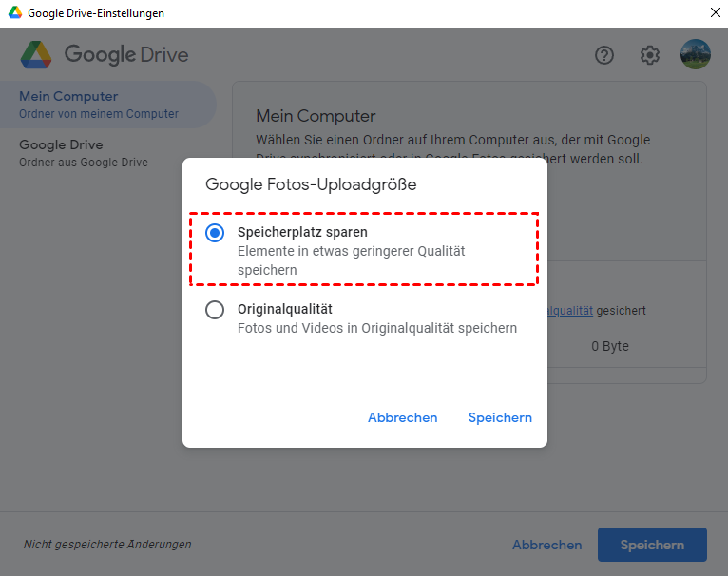Click the blue Speichern button at bottom
This screenshot has width=728, height=576.
[652, 545]
